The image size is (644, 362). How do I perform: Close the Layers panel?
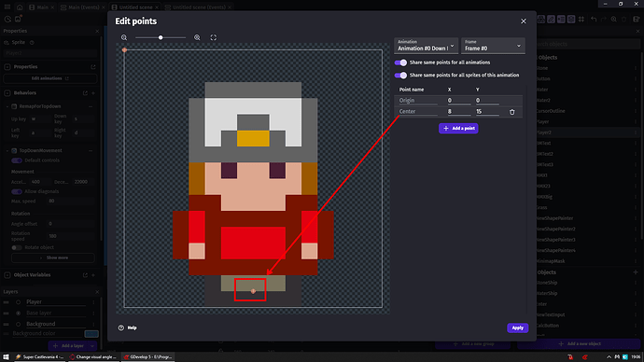point(97,292)
